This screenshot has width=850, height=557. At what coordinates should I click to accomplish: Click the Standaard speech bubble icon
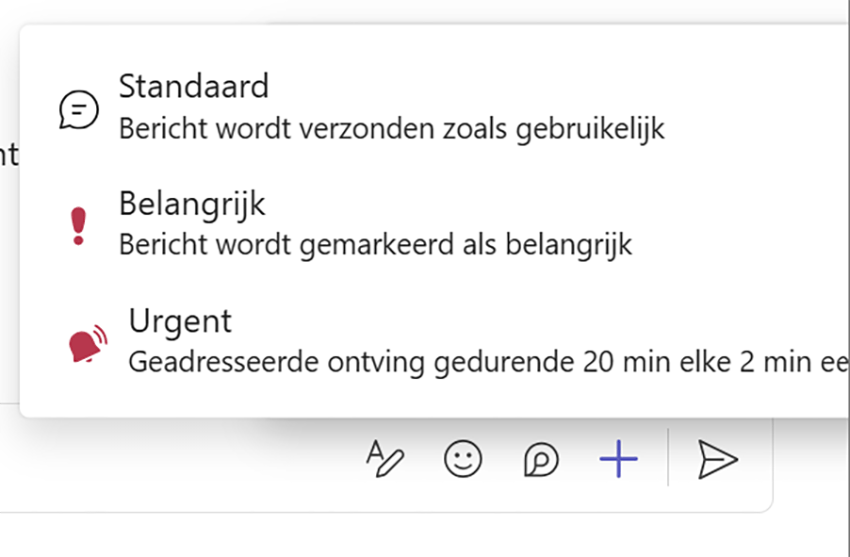[x=79, y=109]
